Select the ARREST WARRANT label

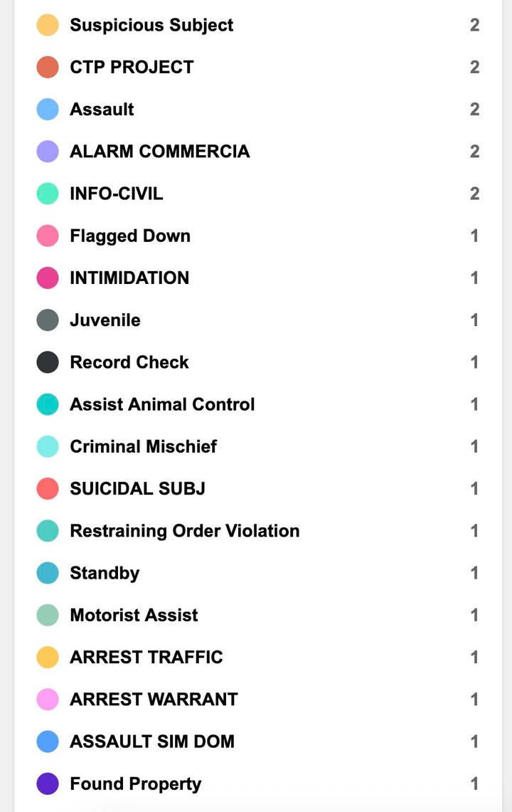pos(154,700)
